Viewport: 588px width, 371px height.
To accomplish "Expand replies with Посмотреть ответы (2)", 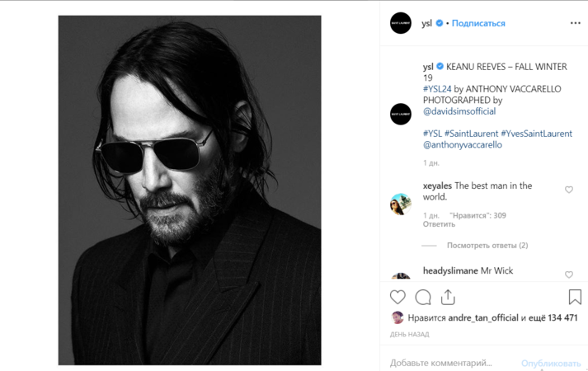I will (487, 245).
